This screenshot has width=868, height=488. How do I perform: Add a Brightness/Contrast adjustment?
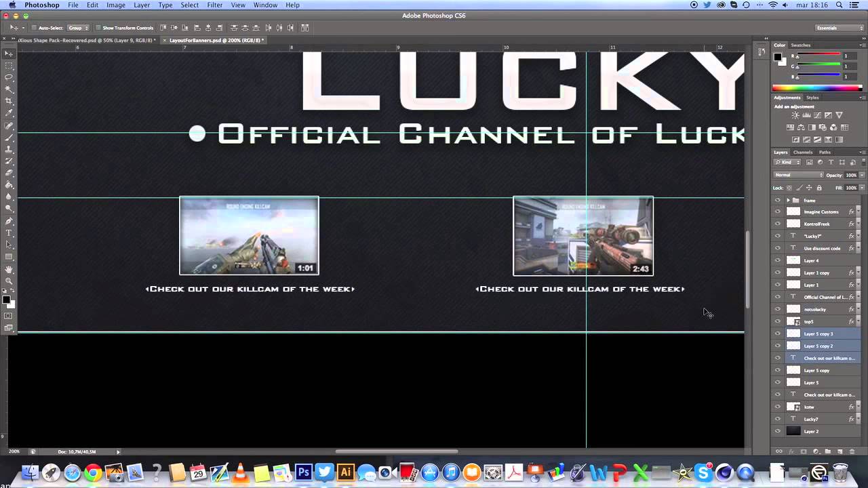[x=795, y=115]
